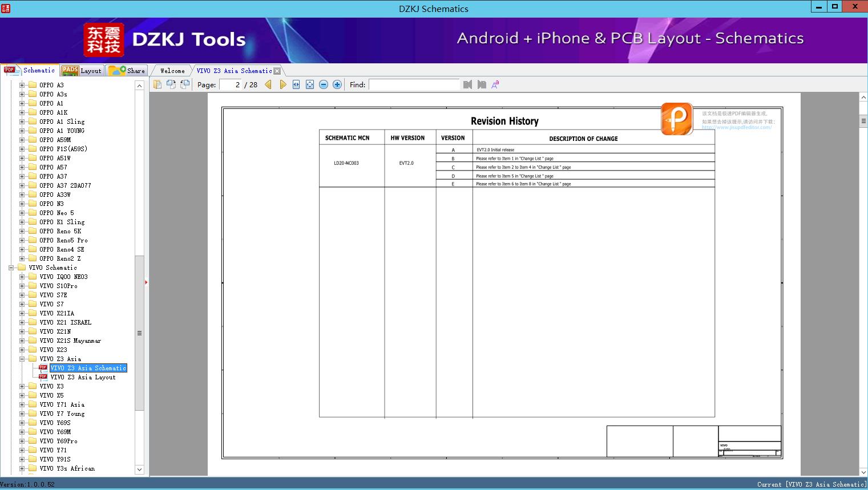Collapse the VIVO Schematic folder

11,268
